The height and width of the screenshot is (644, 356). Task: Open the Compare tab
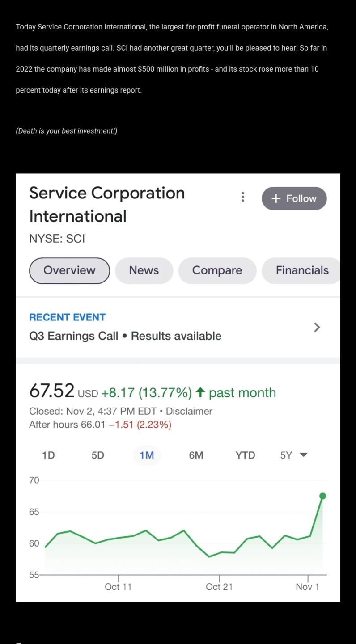pyautogui.click(x=217, y=270)
